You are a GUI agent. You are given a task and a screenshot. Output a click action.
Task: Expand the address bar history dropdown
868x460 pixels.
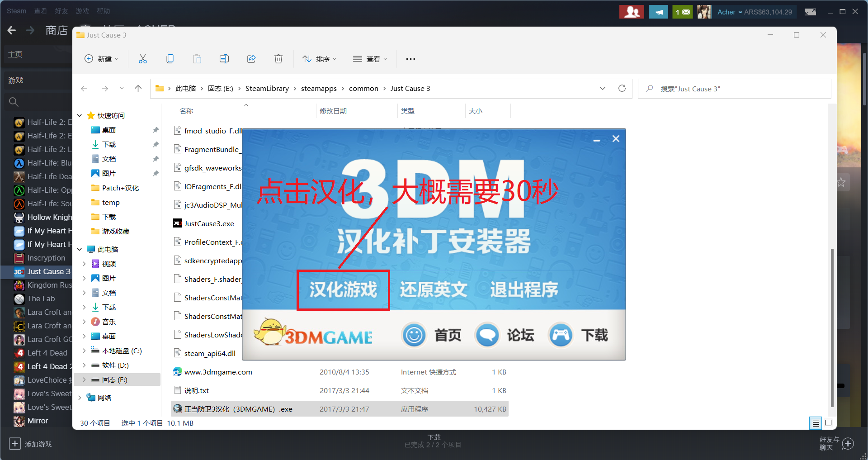pos(603,88)
